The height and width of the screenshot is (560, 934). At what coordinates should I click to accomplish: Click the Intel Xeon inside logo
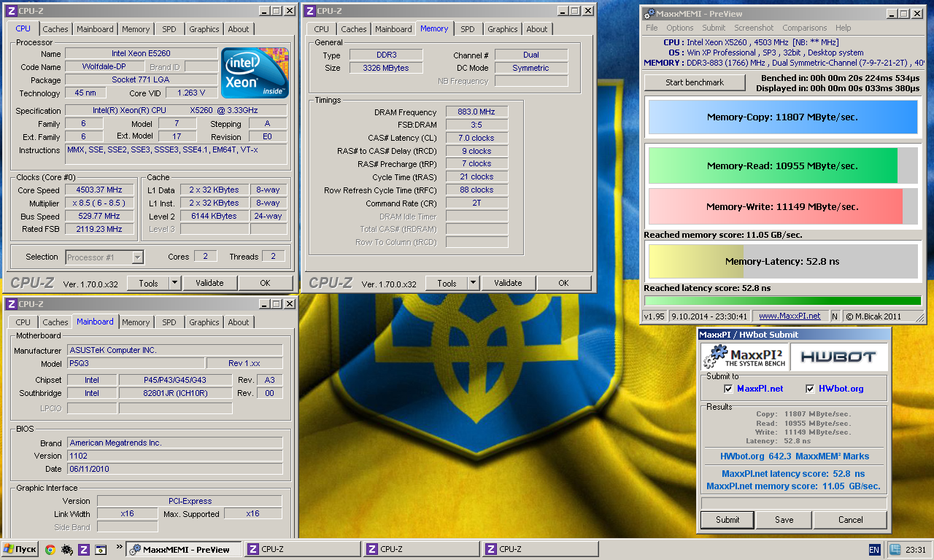(x=255, y=73)
